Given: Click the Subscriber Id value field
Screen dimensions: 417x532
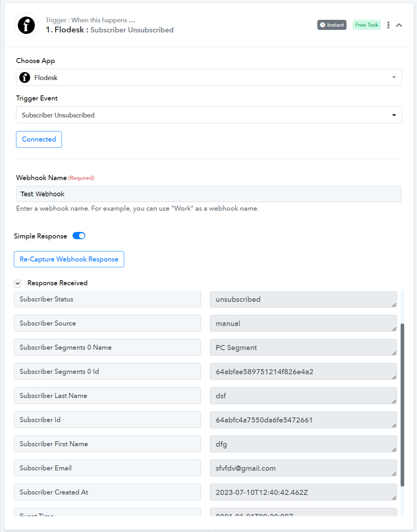Looking at the screenshot, I should click(303, 420).
